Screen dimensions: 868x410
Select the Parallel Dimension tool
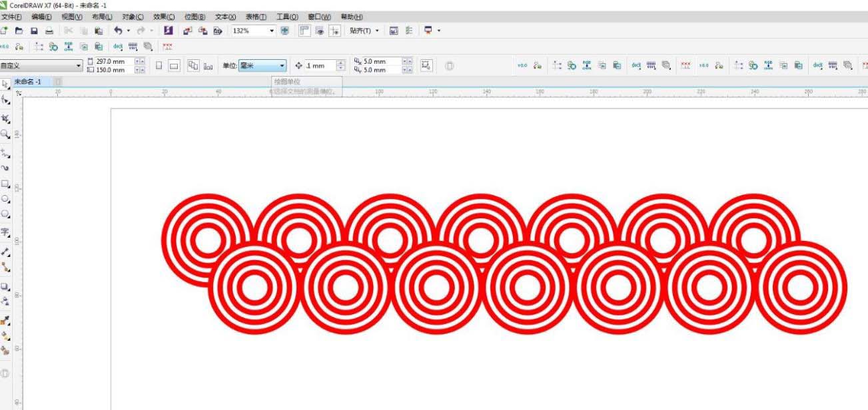pyautogui.click(x=5, y=252)
